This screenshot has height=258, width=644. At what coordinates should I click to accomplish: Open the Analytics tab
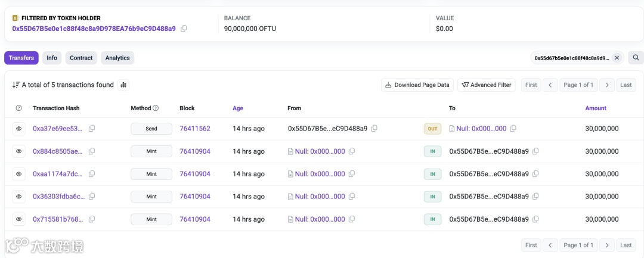tap(117, 58)
